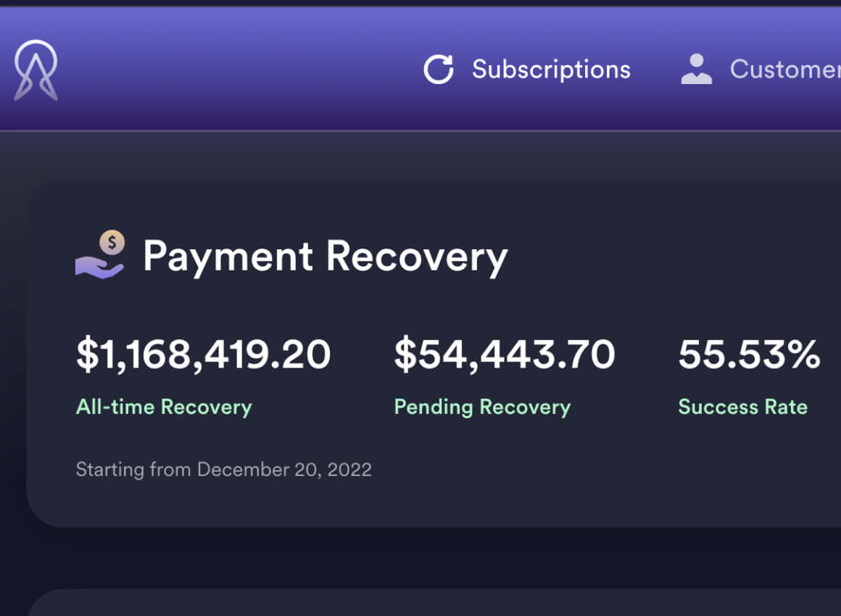The image size is (841, 616).
Task: Click the dollar sign of the all-time amount
Action: click(88, 354)
